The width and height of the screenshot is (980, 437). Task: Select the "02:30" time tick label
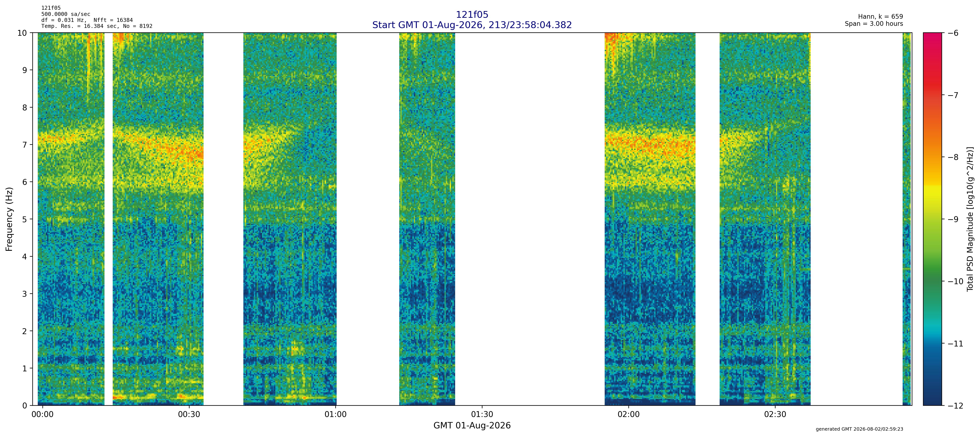click(775, 414)
